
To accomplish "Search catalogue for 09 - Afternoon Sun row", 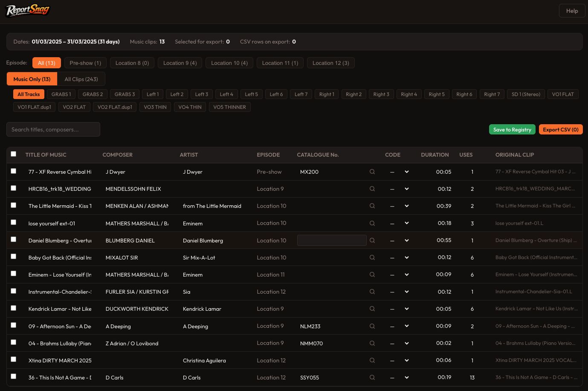I will click(372, 326).
